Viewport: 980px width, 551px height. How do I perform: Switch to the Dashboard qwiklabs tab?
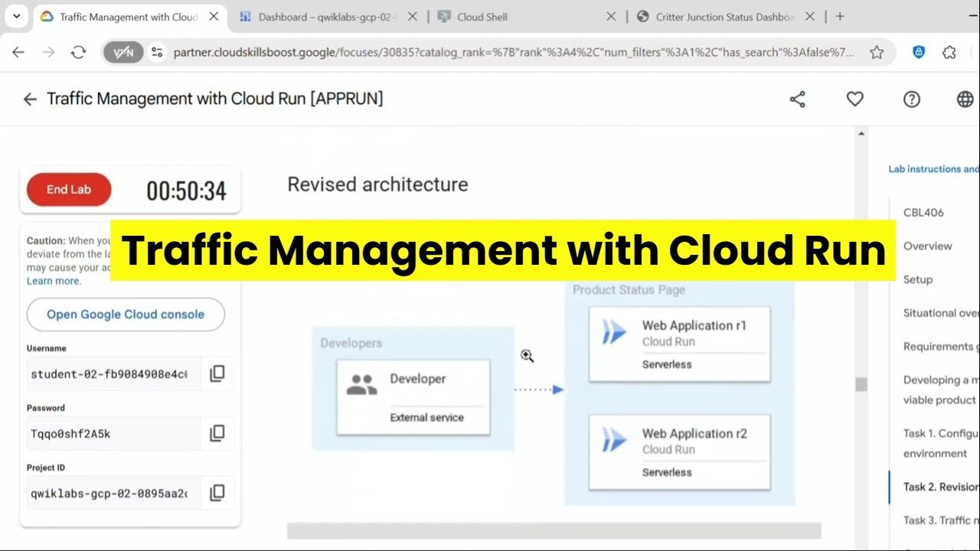point(328,16)
